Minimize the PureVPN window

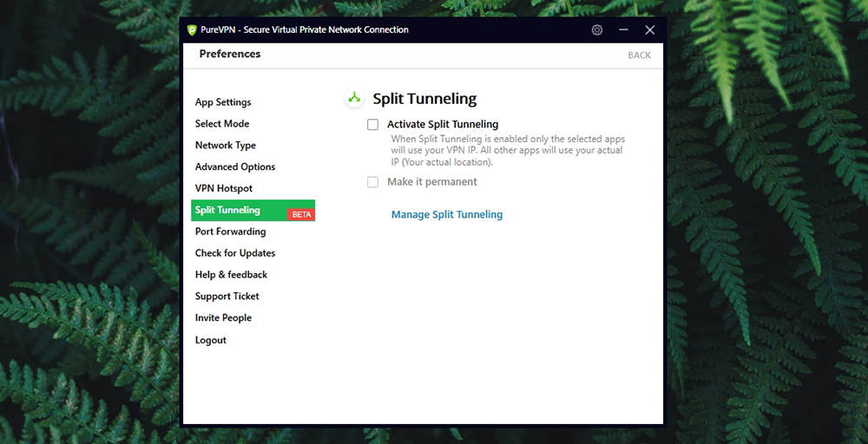(623, 29)
